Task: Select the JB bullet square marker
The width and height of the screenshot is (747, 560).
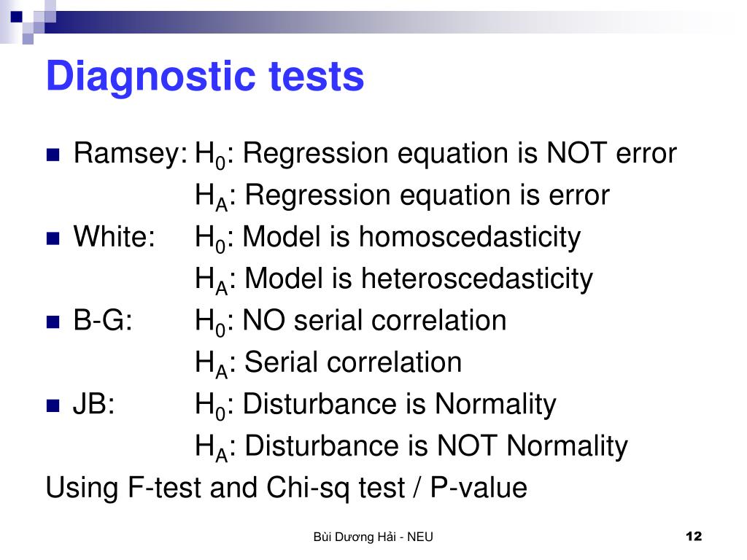Action: tap(53, 405)
